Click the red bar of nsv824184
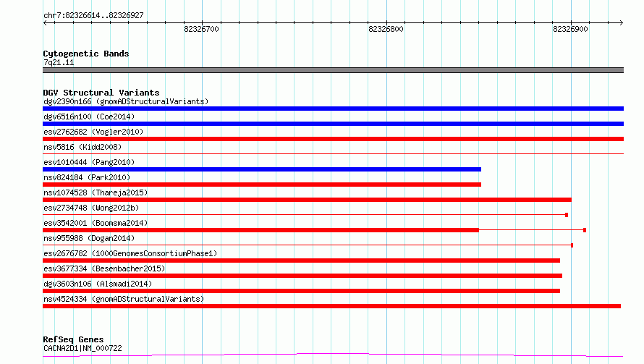 [x=262, y=185]
